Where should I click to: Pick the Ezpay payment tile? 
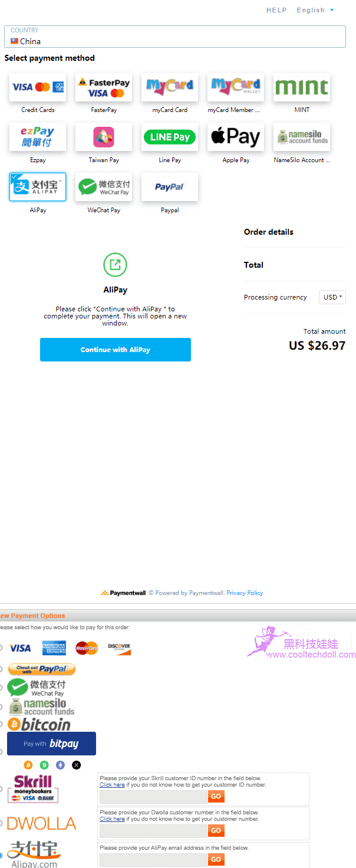[38, 137]
